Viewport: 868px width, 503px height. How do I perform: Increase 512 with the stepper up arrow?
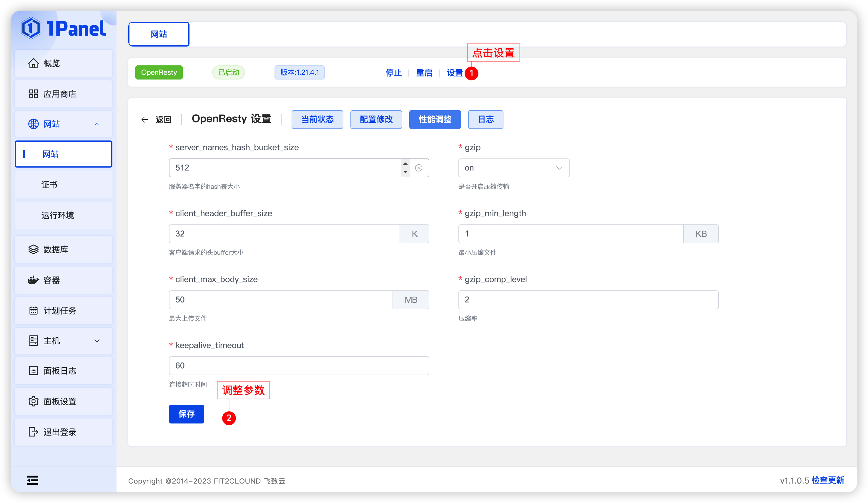point(405,164)
